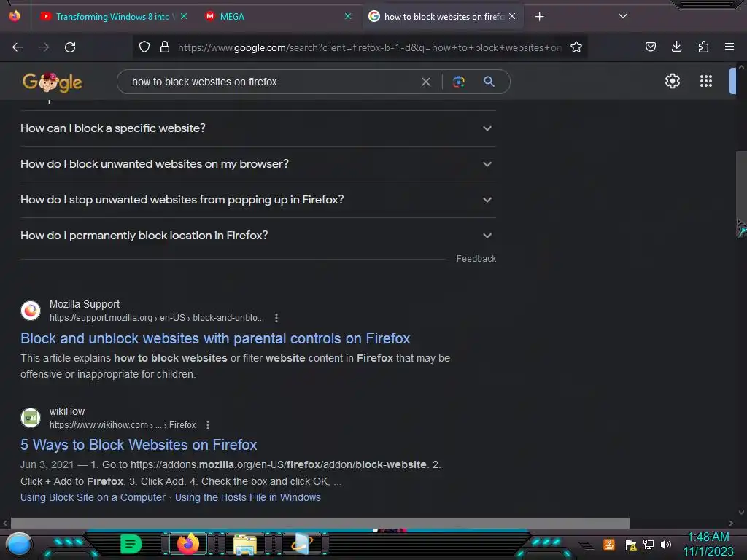Image resolution: width=747 pixels, height=560 pixels.
Task: Bookmark this page with the star
Action: pos(576,47)
